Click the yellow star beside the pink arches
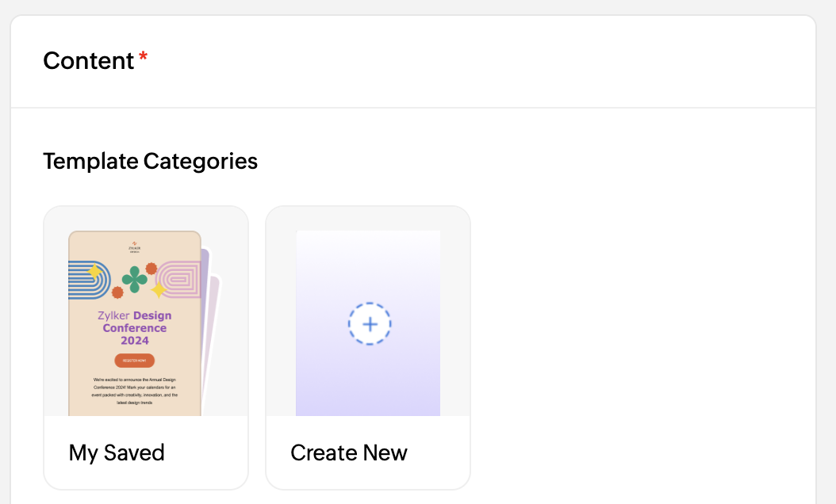 [x=159, y=290]
